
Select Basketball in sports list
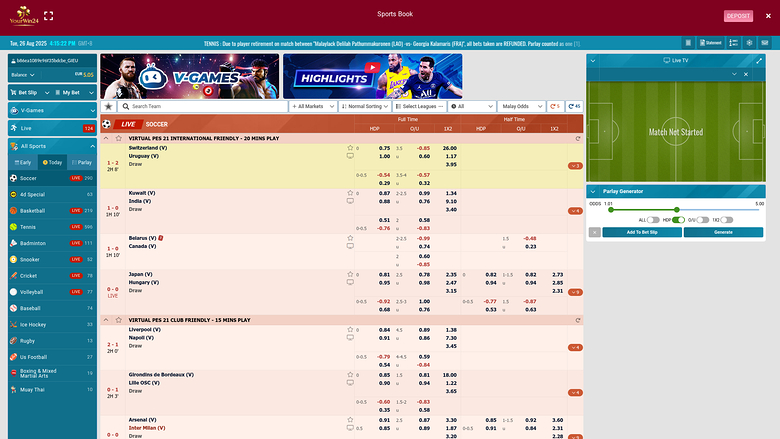tap(52, 211)
